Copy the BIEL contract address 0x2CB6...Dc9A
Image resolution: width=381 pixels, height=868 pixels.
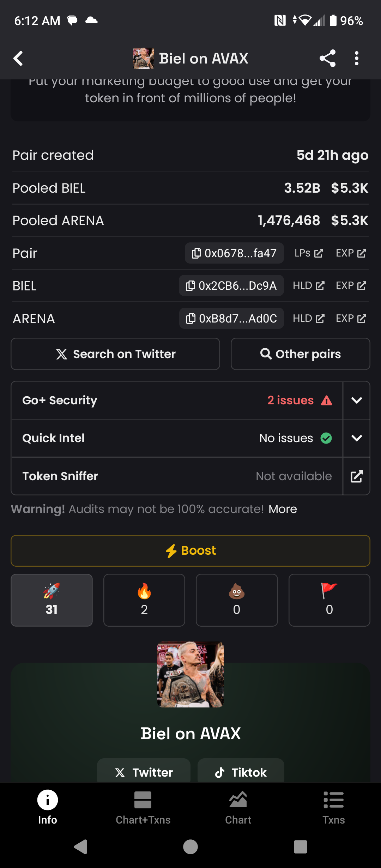[x=231, y=285]
